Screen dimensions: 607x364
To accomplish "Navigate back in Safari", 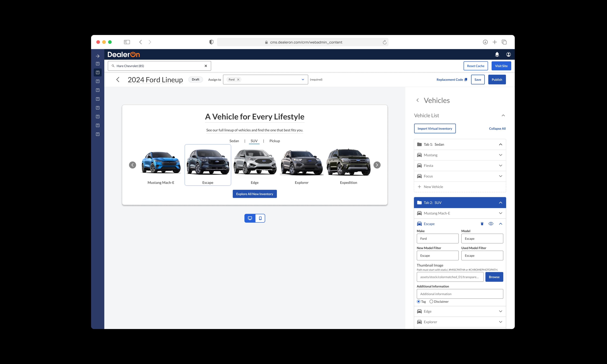I will tap(141, 42).
